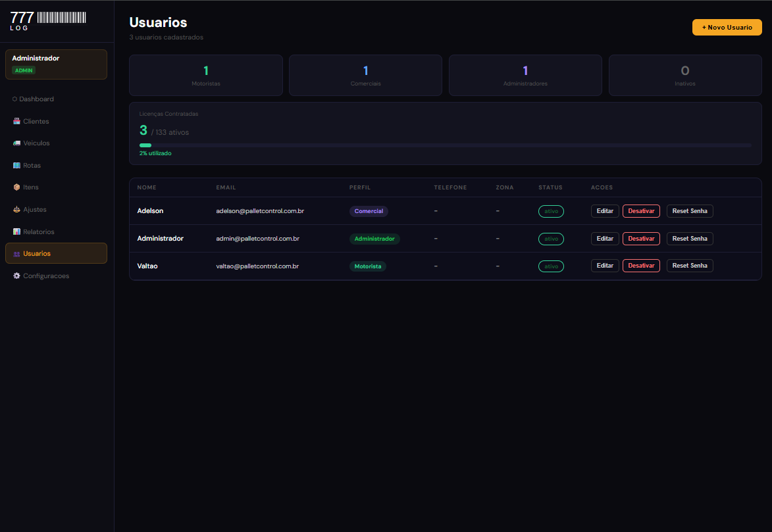Click the Itens box icon
The width and height of the screenshot is (772, 532).
point(16,187)
